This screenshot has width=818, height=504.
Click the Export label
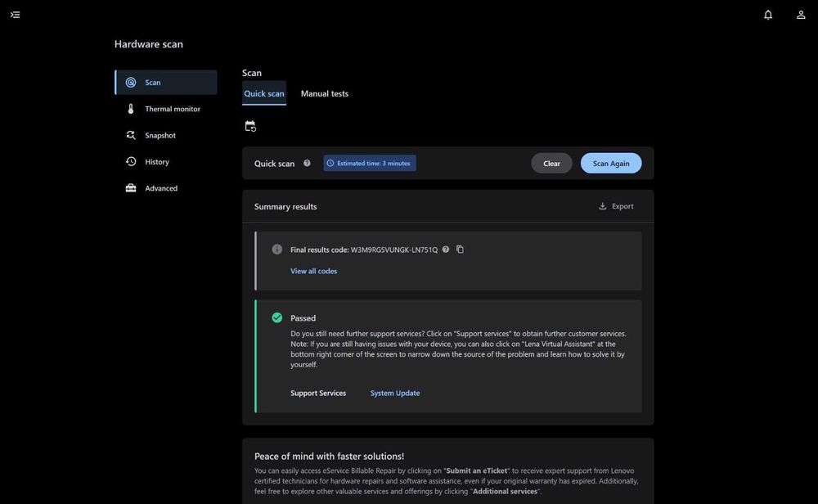coord(622,206)
